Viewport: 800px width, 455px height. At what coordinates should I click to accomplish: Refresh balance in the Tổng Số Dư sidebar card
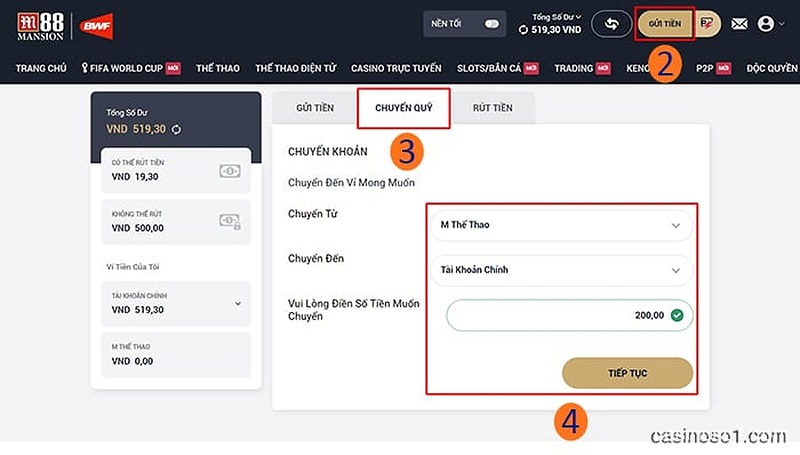pos(177,129)
